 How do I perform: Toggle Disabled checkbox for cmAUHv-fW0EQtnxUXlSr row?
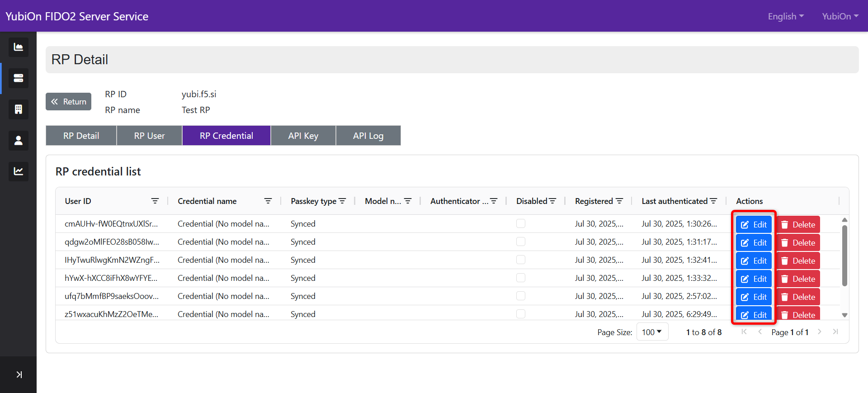pos(521,223)
